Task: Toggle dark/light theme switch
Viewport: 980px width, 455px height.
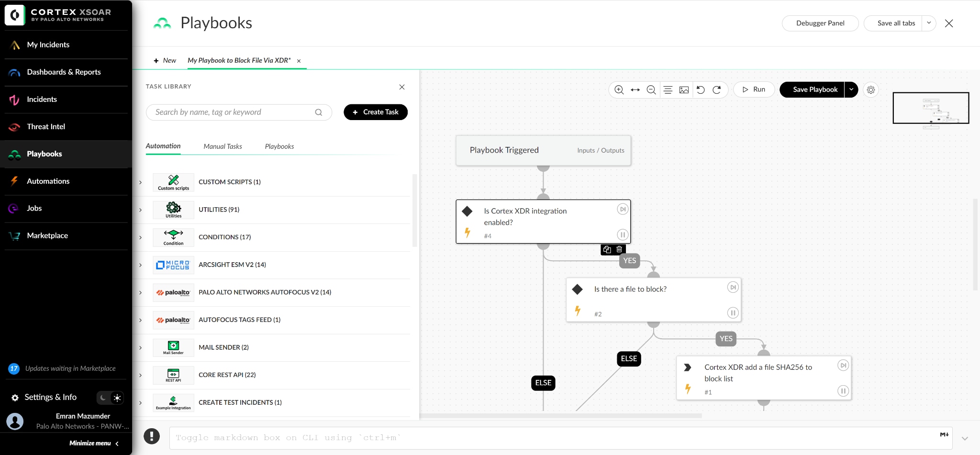Action: [x=111, y=398]
